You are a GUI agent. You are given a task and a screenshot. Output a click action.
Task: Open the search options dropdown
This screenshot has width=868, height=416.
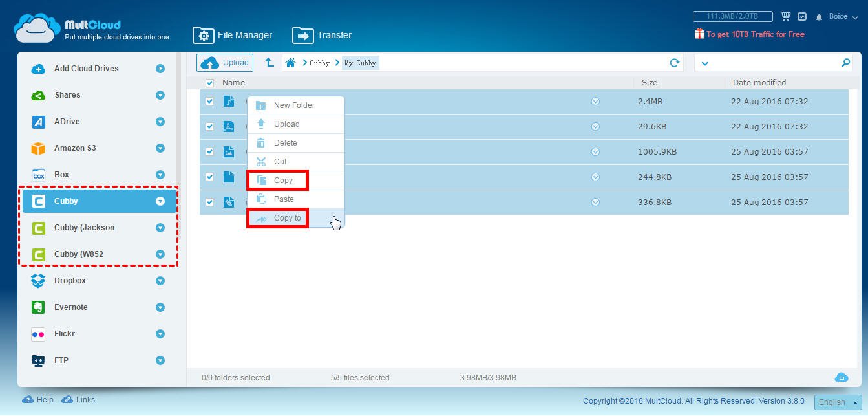[x=704, y=63]
